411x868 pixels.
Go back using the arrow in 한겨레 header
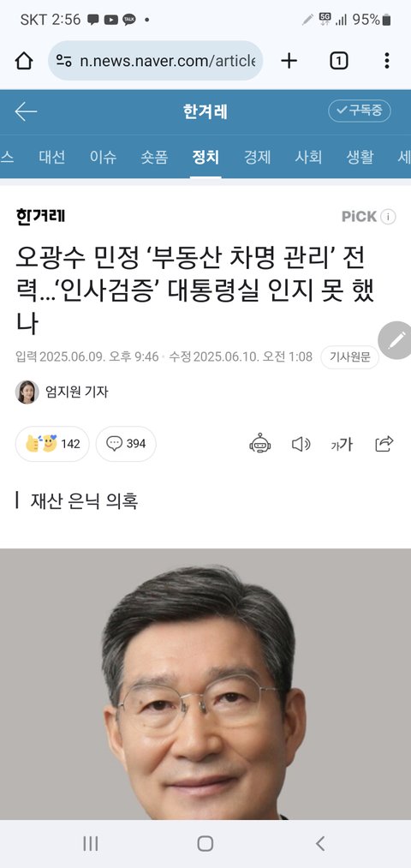[x=26, y=111]
